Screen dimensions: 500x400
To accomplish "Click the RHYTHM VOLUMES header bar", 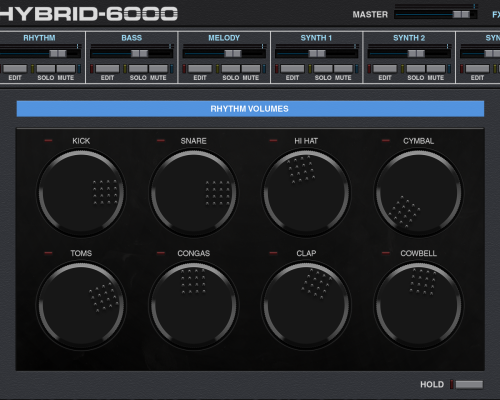I will tap(250, 109).
